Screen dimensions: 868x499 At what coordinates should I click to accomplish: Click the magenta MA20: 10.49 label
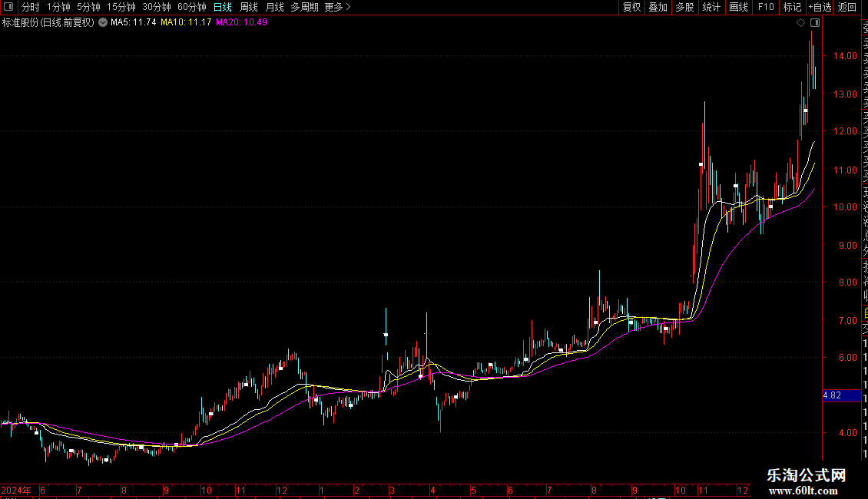tap(241, 23)
